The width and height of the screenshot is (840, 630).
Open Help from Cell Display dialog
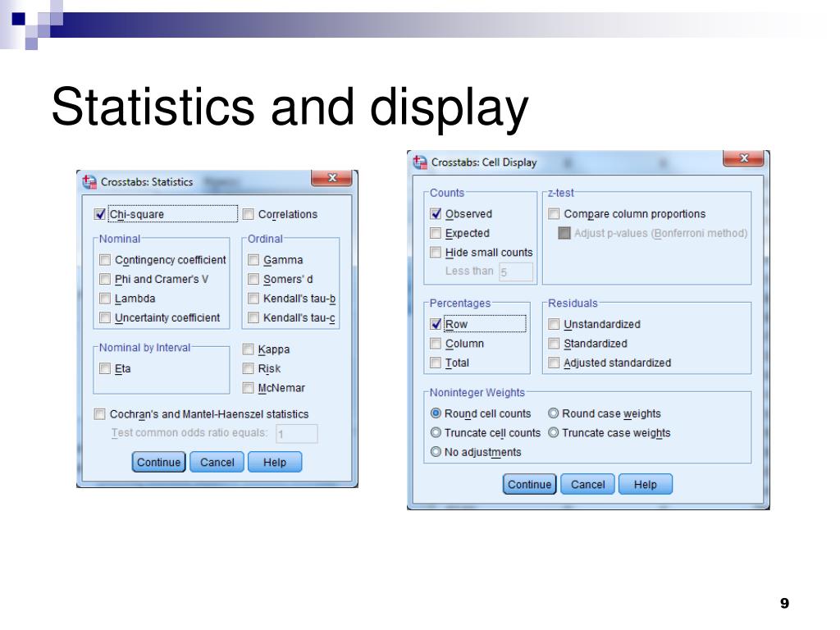pos(646,484)
